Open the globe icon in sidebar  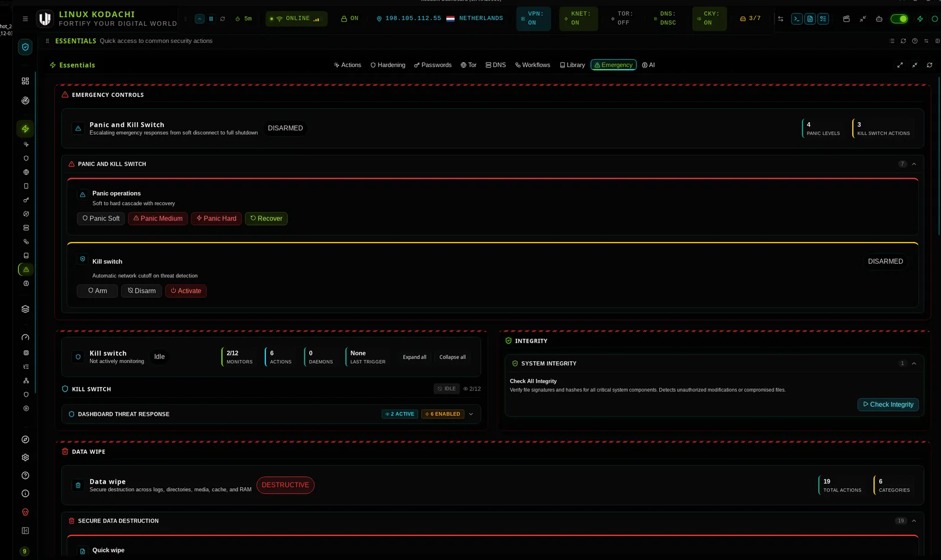tap(26, 172)
